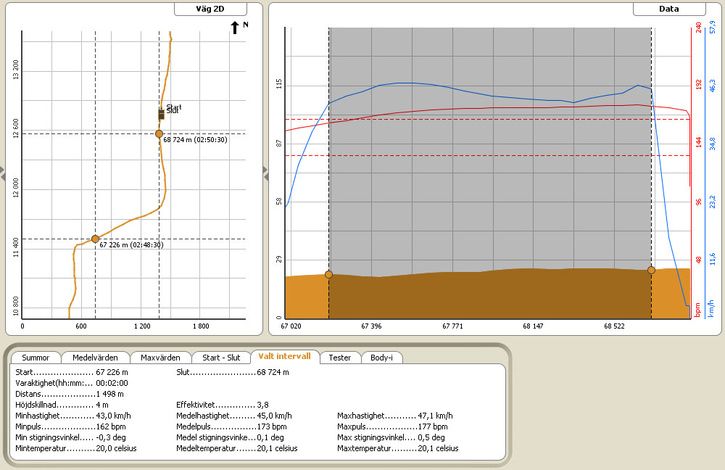Switch to the Tester tab
This screenshot has width=725, height=470.
[x=339, y=358]
